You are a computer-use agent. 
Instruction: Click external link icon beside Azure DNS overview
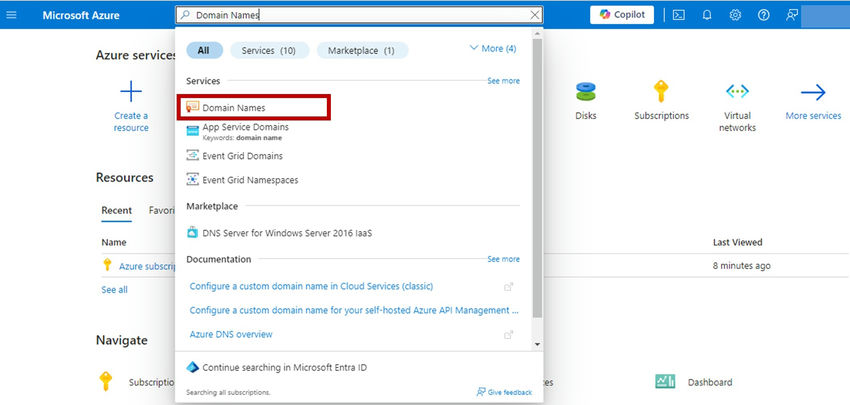(508, 335)
